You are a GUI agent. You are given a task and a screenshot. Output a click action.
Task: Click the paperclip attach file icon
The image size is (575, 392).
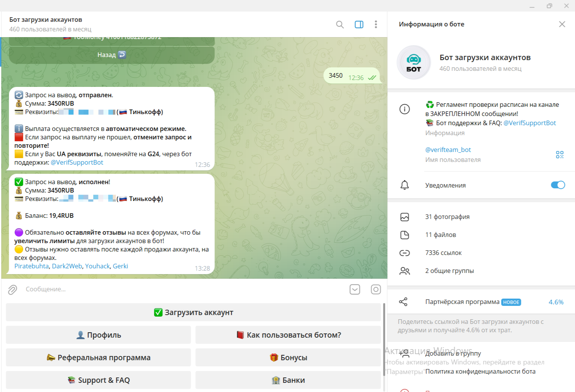(x=13, y=290)
